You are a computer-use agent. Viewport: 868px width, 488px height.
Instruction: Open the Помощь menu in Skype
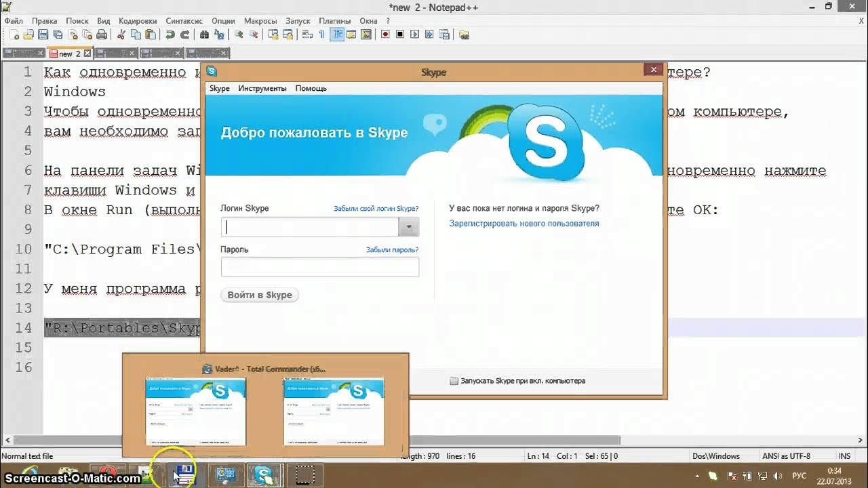(311, 88)
